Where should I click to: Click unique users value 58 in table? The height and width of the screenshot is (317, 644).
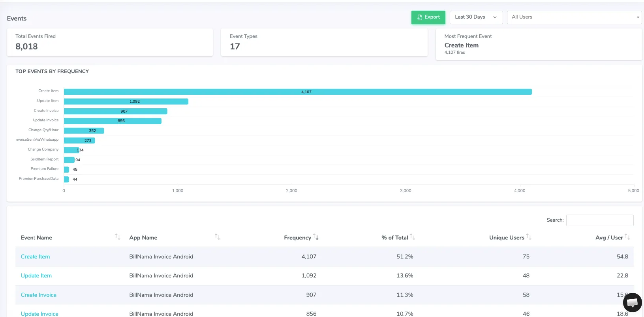tap(526, 295)
